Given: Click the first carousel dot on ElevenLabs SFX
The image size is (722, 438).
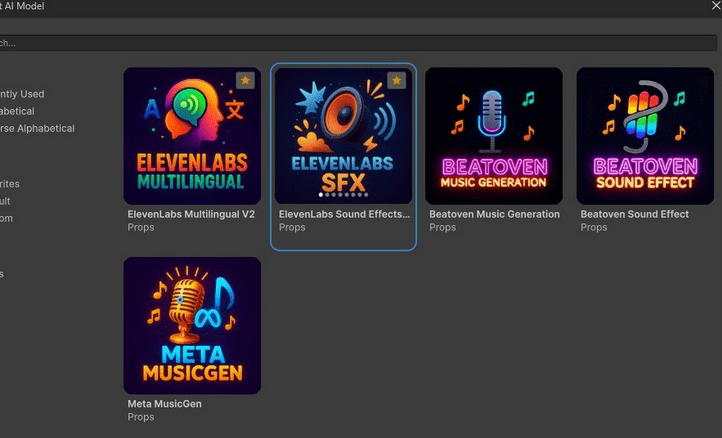Looking at the screenshot, I should (x=321, y=195).
